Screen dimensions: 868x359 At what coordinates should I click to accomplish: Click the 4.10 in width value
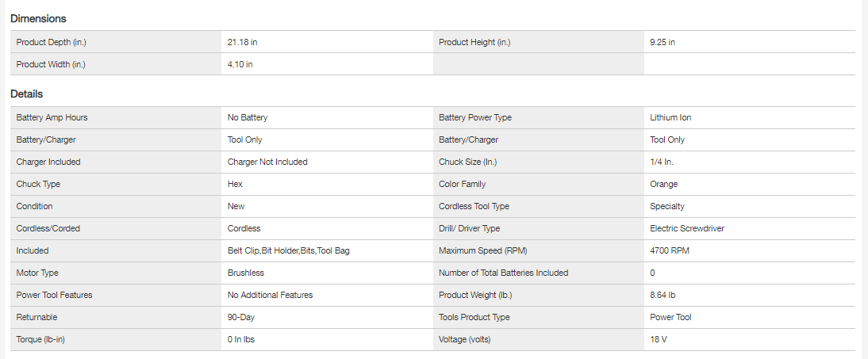[x=240, y=64]
